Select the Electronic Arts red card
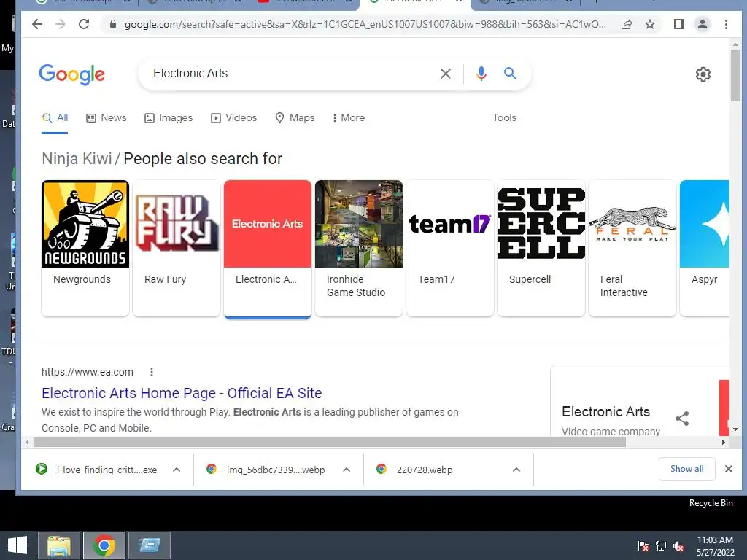Screen dimensions: 747x560 point(267,248)
